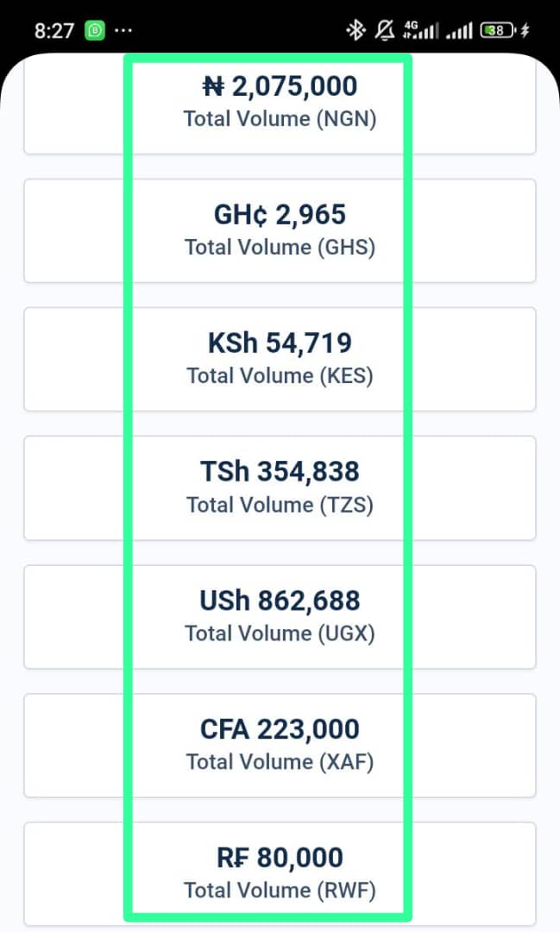
Task: Tap the battery level 38 icon
Action: [x=498, y=29]
